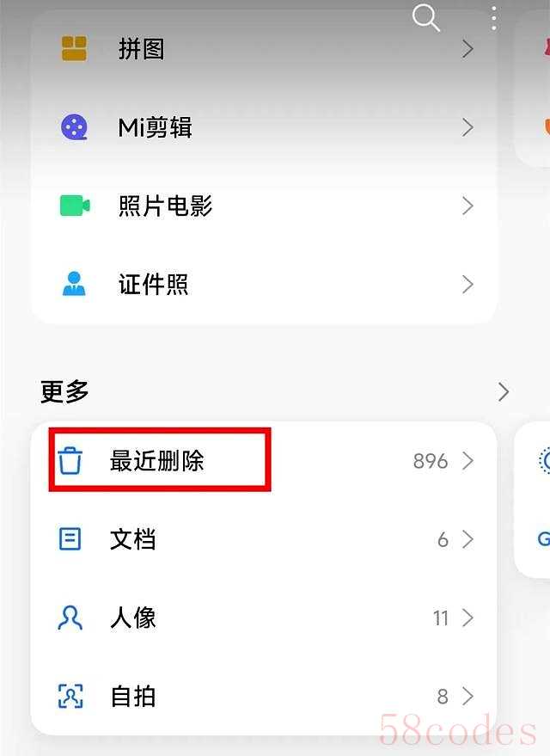Expand the 更多 section chevron

point(504,392)
